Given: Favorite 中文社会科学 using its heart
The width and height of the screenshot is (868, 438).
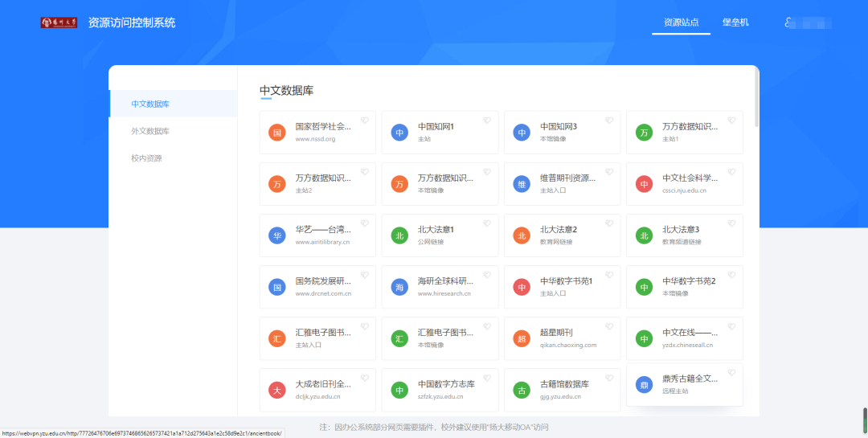Looking at the screenshot, I should point(732,172).
